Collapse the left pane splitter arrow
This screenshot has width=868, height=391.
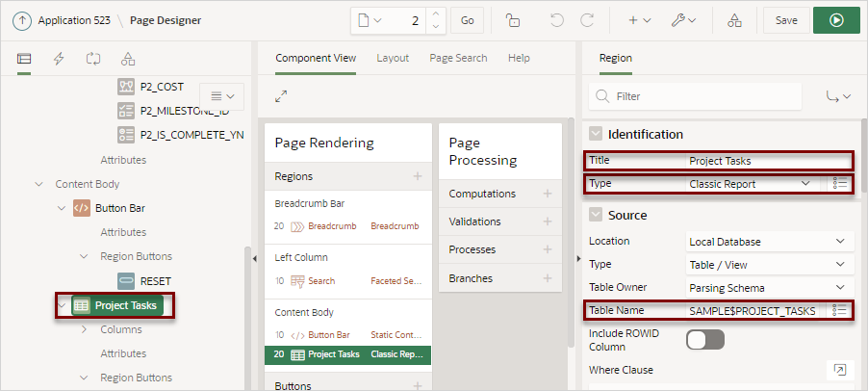tap(255, 259)
